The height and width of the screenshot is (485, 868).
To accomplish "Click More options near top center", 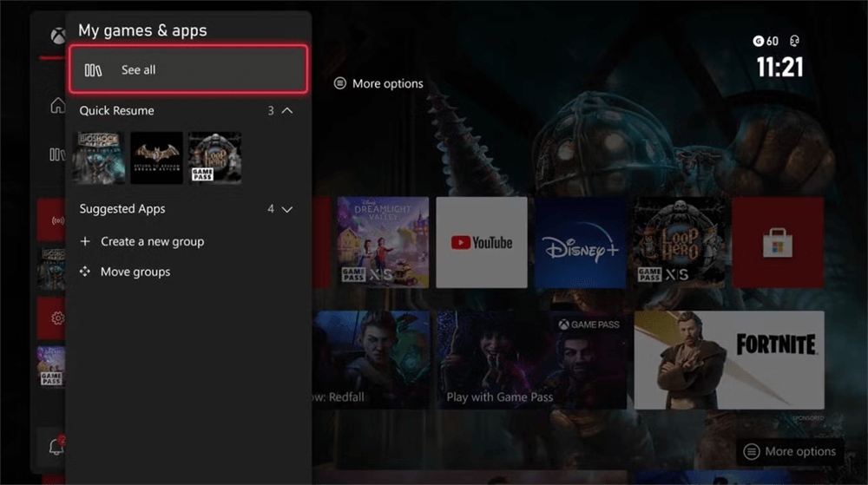I will coord(378,83).
